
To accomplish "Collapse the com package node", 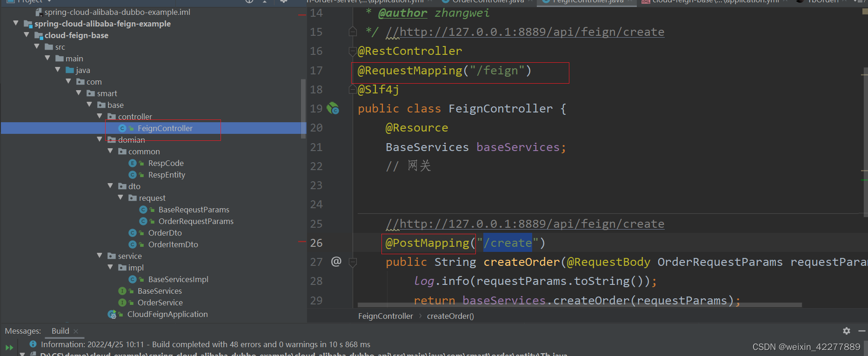I will click(68, 81).
